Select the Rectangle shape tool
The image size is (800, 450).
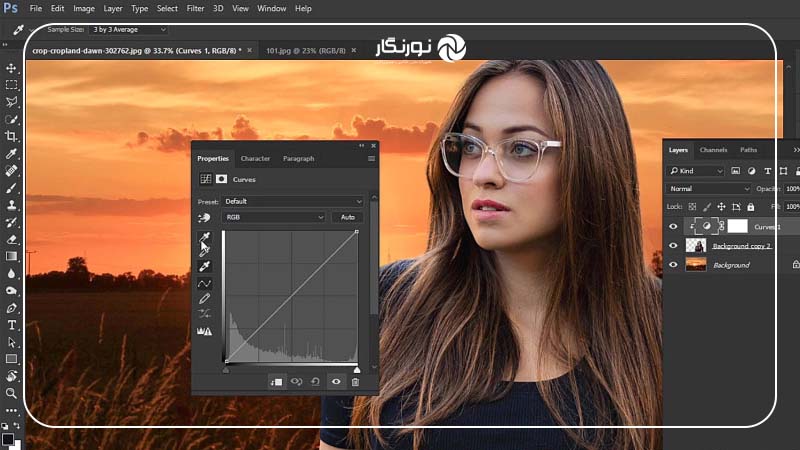[11, 359]
